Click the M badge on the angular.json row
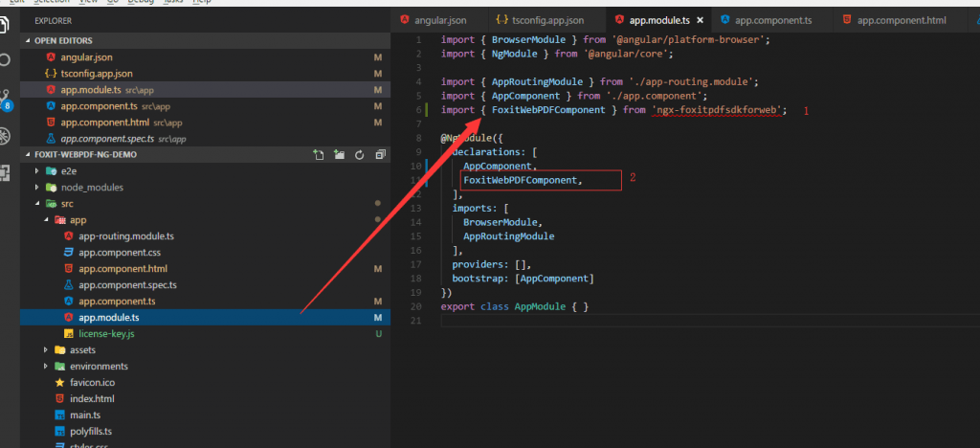The width and height of the screenshot is (980, 448). point(377,56)
